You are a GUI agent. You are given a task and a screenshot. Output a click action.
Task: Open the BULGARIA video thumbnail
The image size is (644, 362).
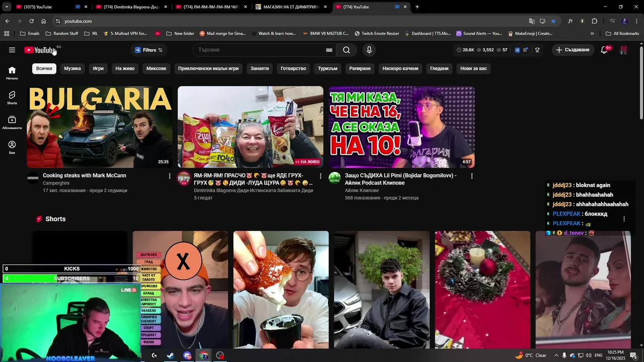[100, 127]
